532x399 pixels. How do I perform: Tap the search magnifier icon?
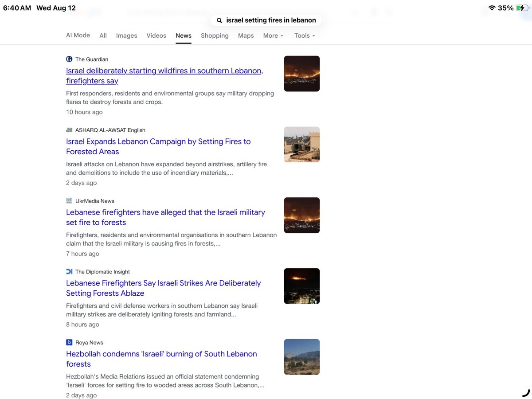(219, 20)
